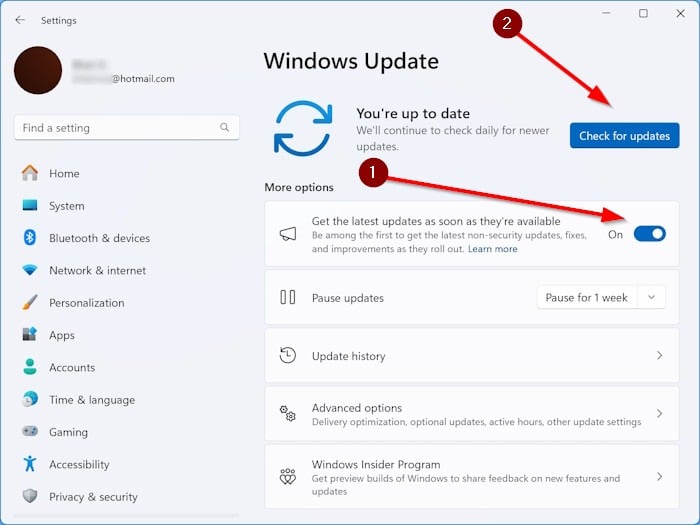Screen dimensions: 700x525
Task: Click the Gaming controller icon
Action: tap(30, 432)
